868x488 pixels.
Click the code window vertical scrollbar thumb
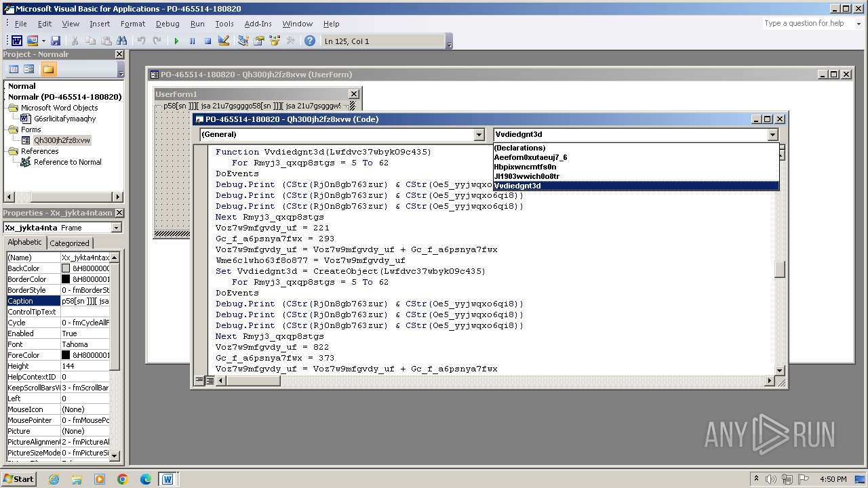780,269
